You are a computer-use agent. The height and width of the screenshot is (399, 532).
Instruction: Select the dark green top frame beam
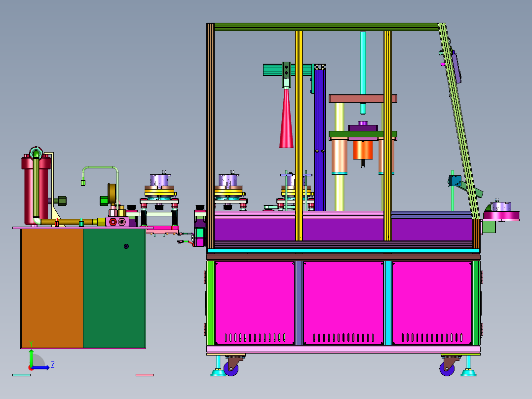point(326,27)
